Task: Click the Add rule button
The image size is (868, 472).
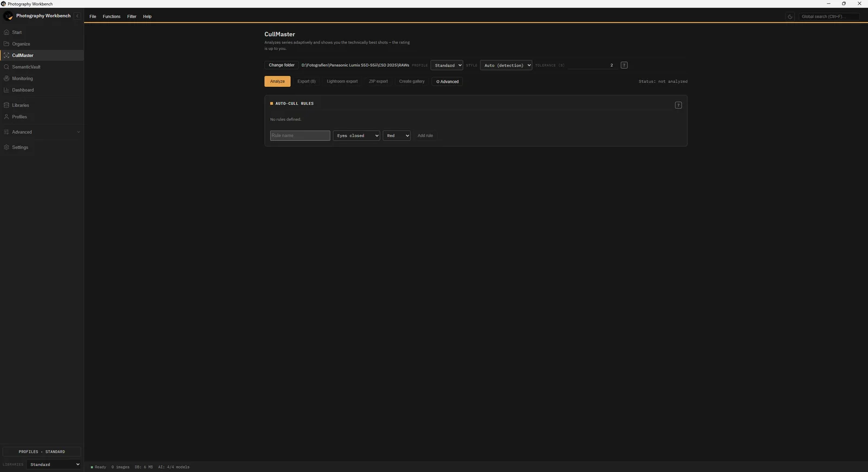Action: pyautogui.click(x=425, y=136)
